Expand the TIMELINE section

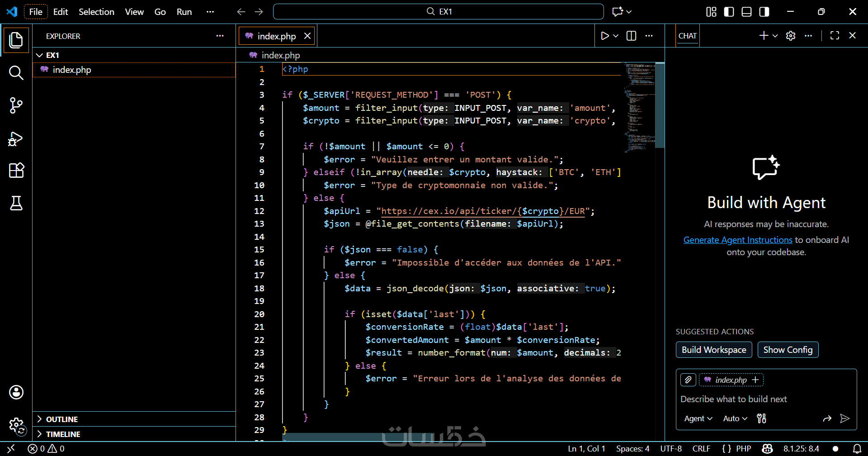coord(63,434)
